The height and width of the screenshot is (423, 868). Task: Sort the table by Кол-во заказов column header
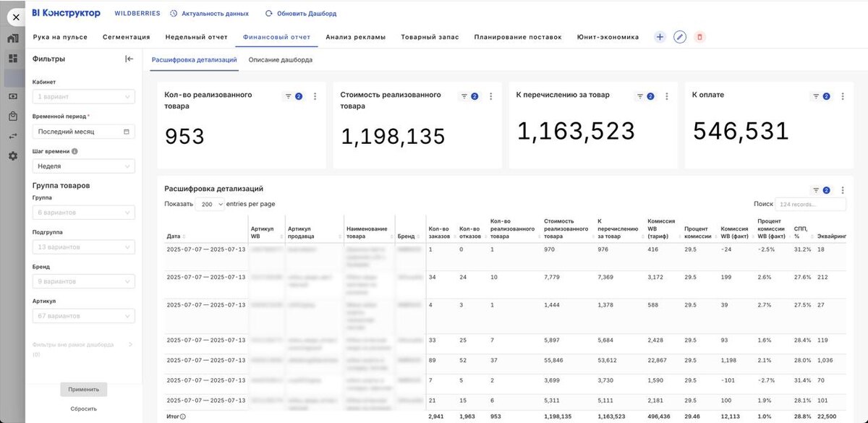(440, 233)
